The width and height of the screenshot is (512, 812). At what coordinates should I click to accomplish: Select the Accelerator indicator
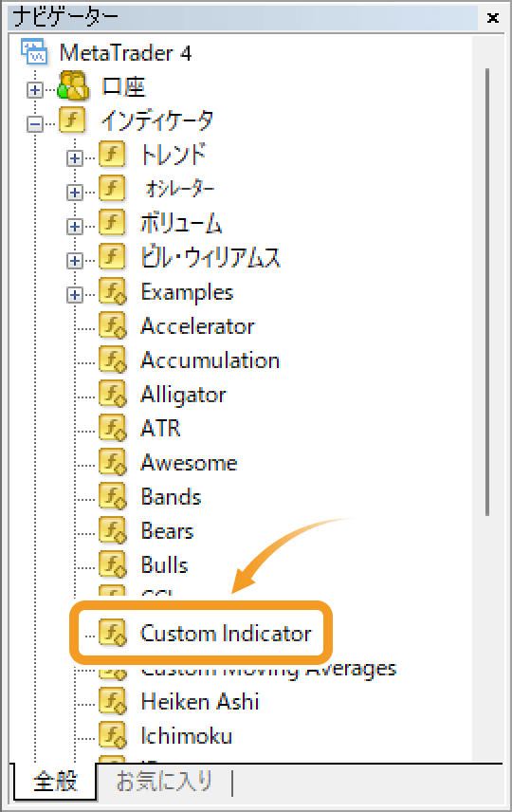pos(198,326)
